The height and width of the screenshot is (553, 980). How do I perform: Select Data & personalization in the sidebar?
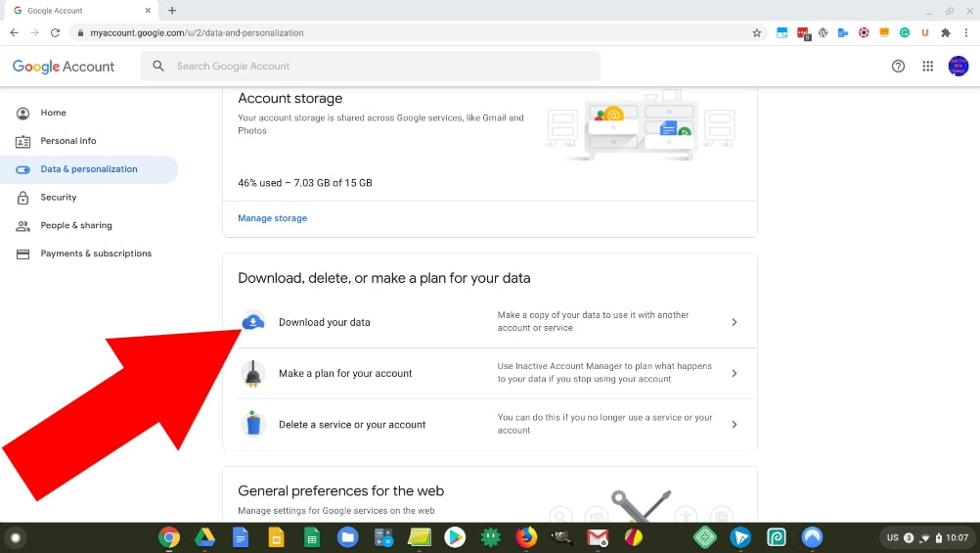89,169
